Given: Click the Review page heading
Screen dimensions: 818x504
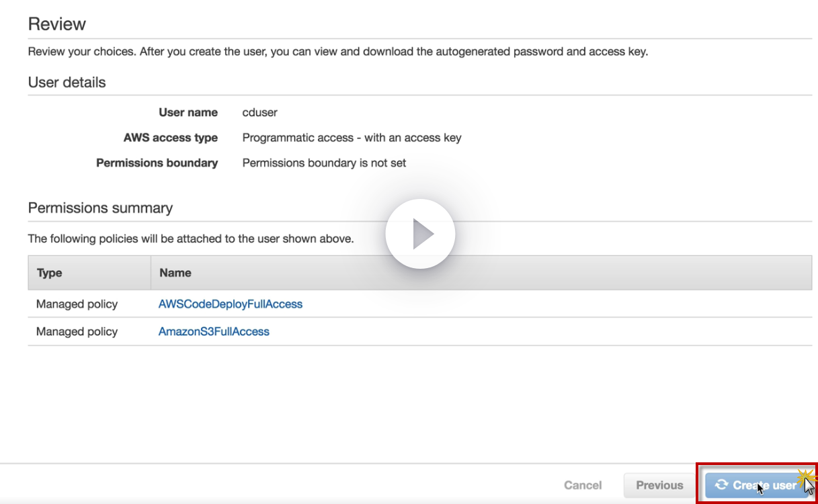Looking at the screenshot, I should click(57, 24).
